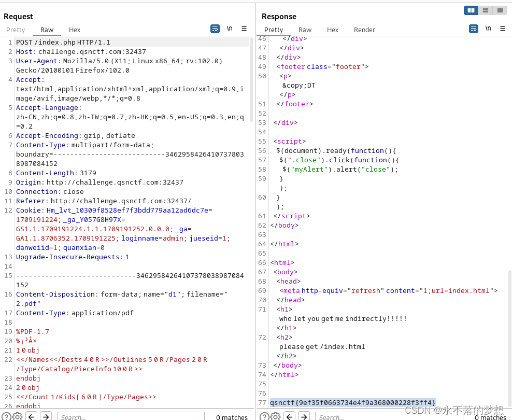512x420 pixels.
Task: Click 'who let you get me indirectly' text
Action: (343, 319)
